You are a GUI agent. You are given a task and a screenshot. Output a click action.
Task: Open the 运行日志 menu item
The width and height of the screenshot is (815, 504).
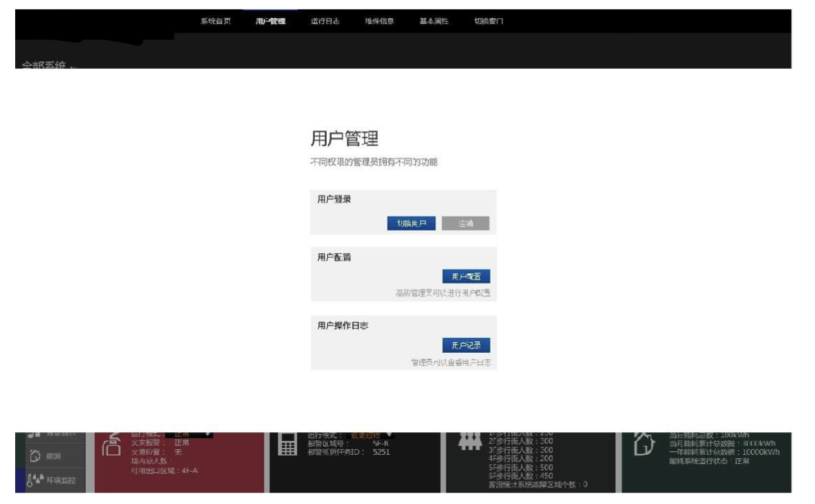(x=325, y=21)
